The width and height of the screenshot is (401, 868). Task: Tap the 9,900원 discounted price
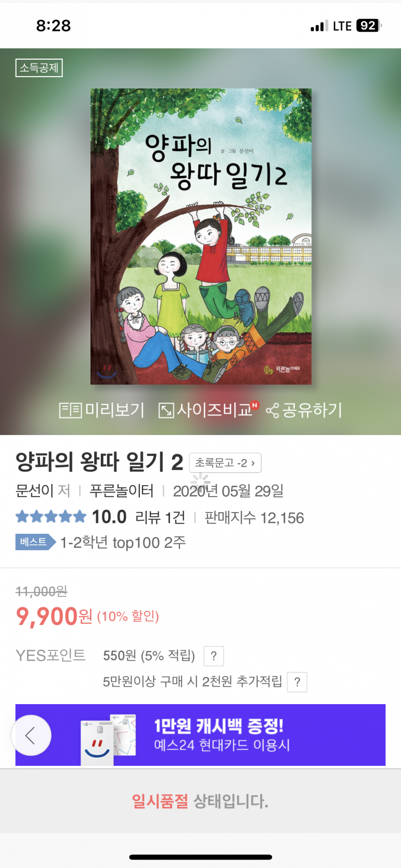coord(54,616)
